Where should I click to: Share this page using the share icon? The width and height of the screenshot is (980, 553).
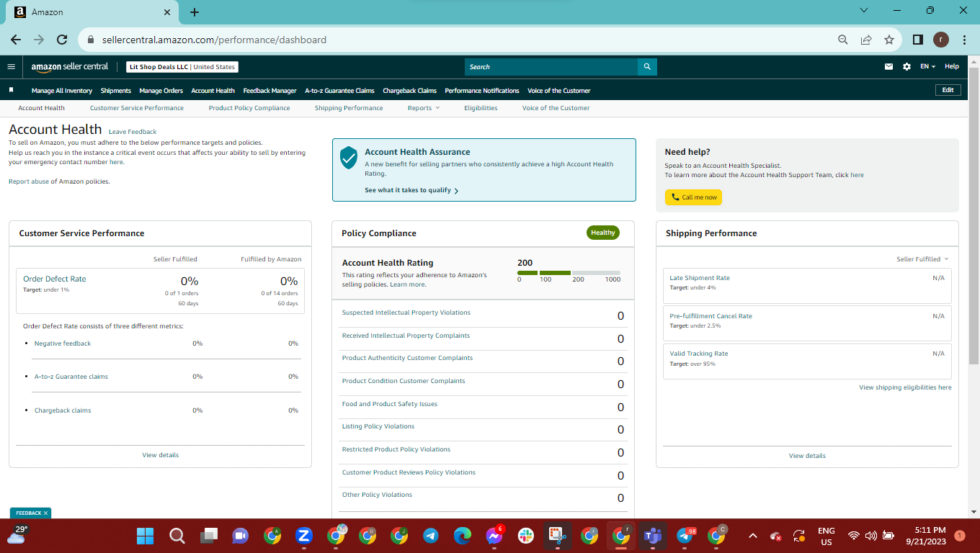point(866,40)
